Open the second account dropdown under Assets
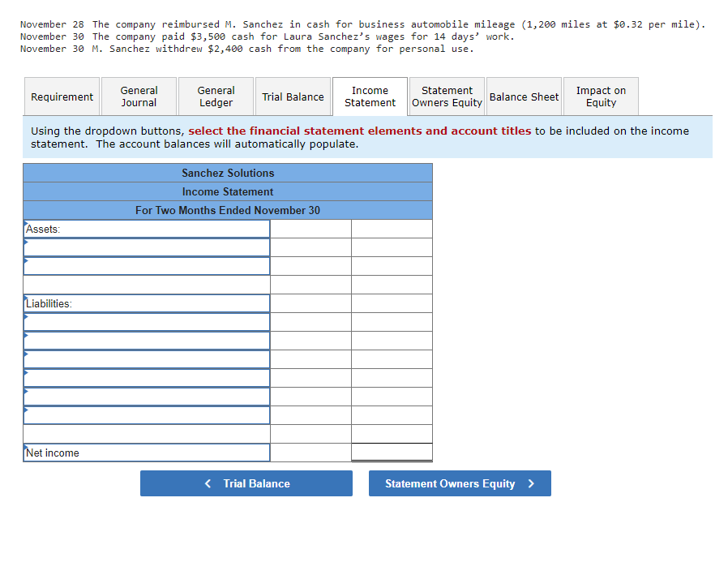Image resolution: width=728 pixels, height=575 pixels. click(x=147, y=266)
